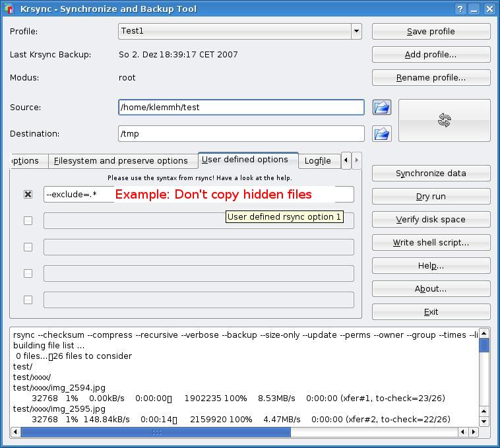
Task: Select User defined options tab
Action: [248, 160]
